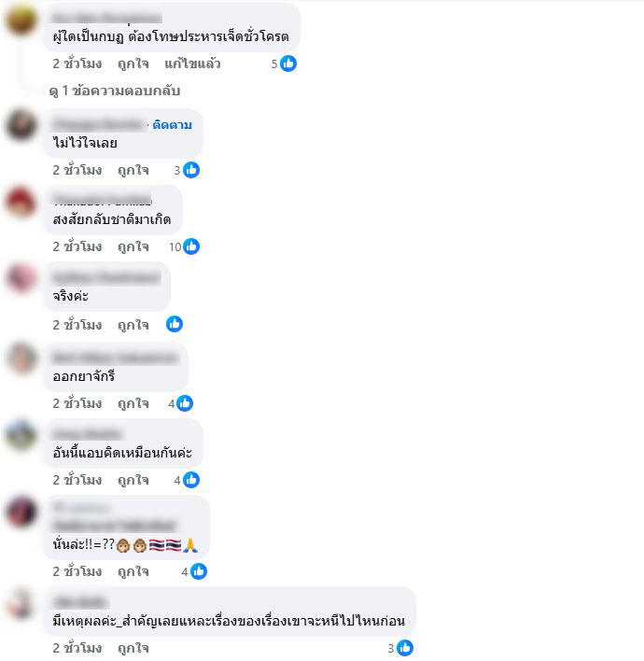Open like reactions on the 'ไม่ไว้ใจเลย' comment
Image resolution: width=644 pixels, height=661 pixels.
187,170
